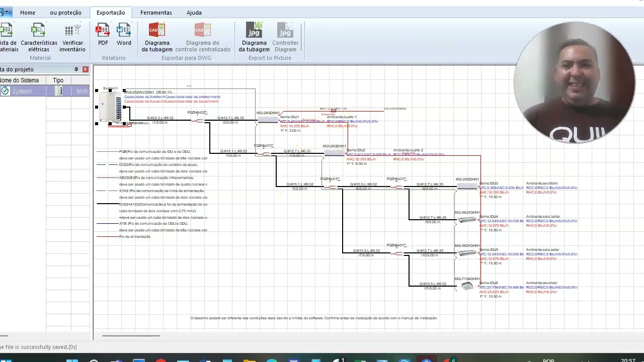Click the Ambiente:sala estar label
Image resolution: width=644 pixels, height=362 pixels.
(x=542, y=249)
